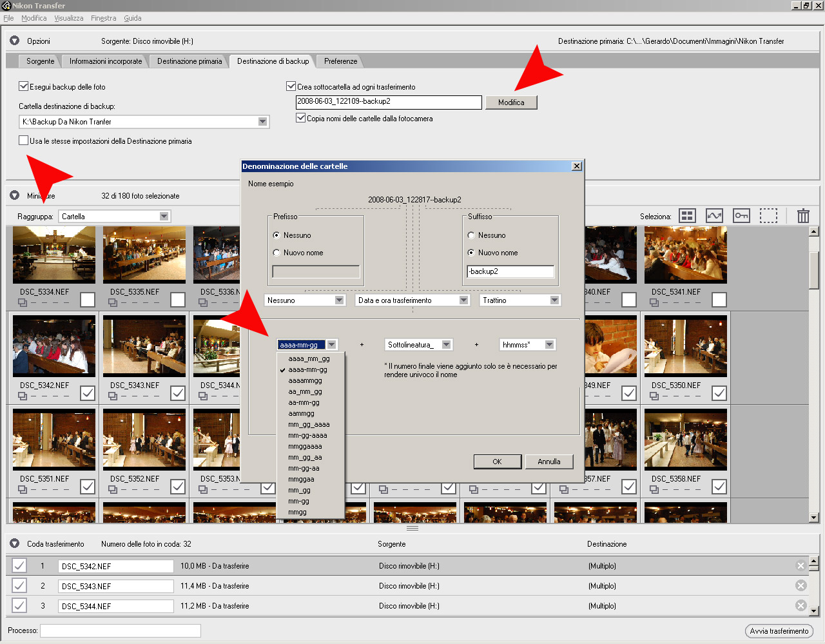Uncheck the DSC_5342.NEF thumbnail checkbox

[88, 393]
